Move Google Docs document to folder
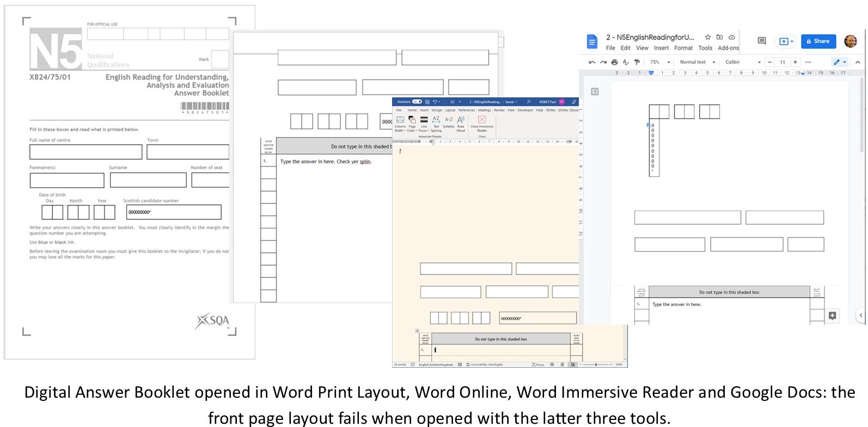The width and height of the screenshot is (868, 427). tap(719, 37)
